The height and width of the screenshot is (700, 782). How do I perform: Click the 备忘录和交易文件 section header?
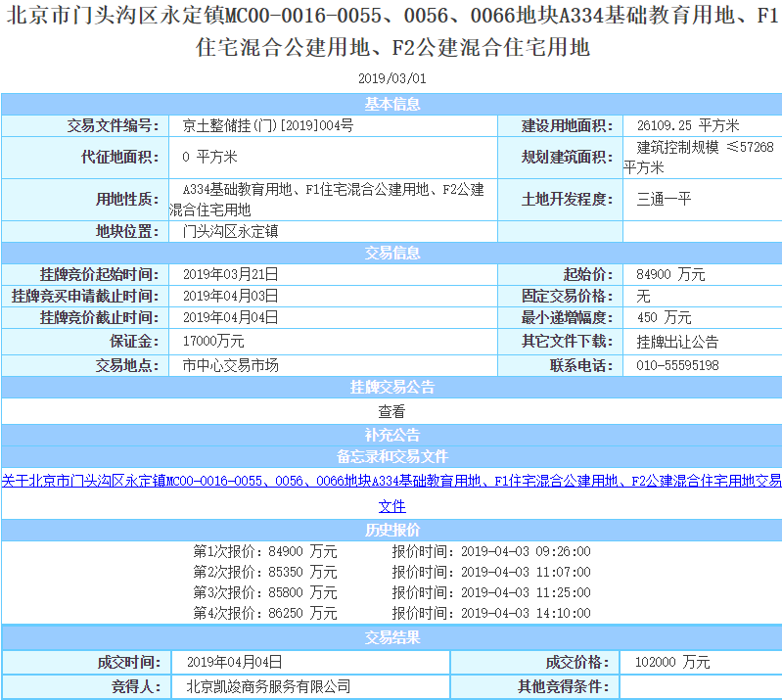click(391, 457)
